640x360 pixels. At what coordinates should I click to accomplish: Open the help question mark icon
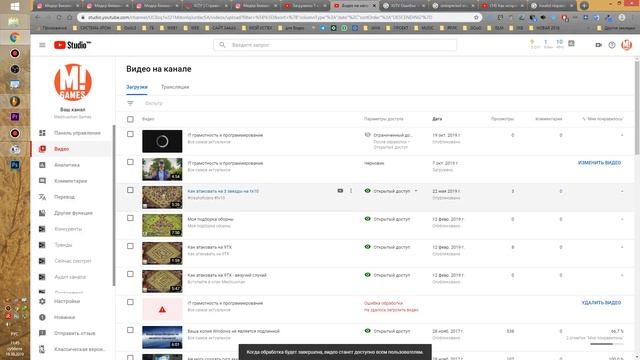pos(612,45)
